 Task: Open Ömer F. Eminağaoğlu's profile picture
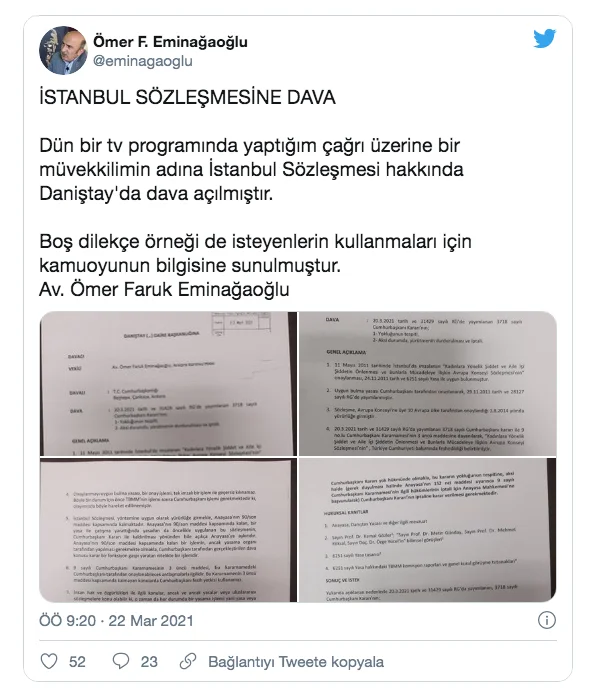63,50
